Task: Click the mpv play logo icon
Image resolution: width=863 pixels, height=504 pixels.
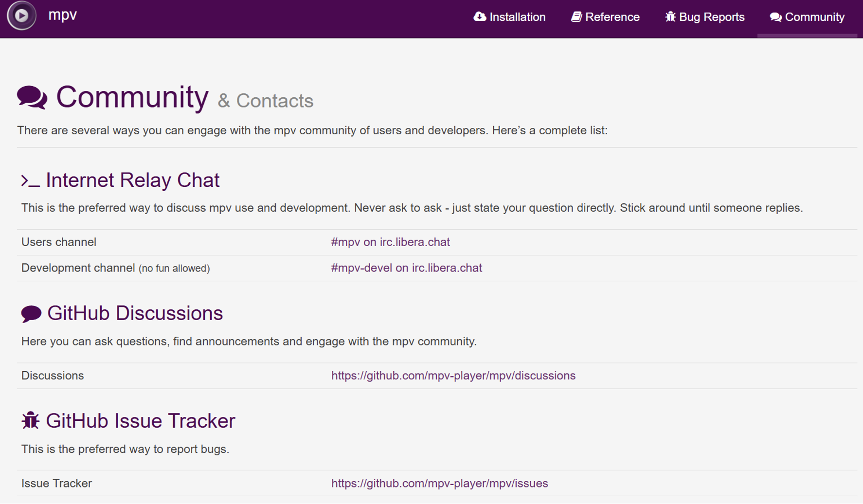Action: pos(21,16)
